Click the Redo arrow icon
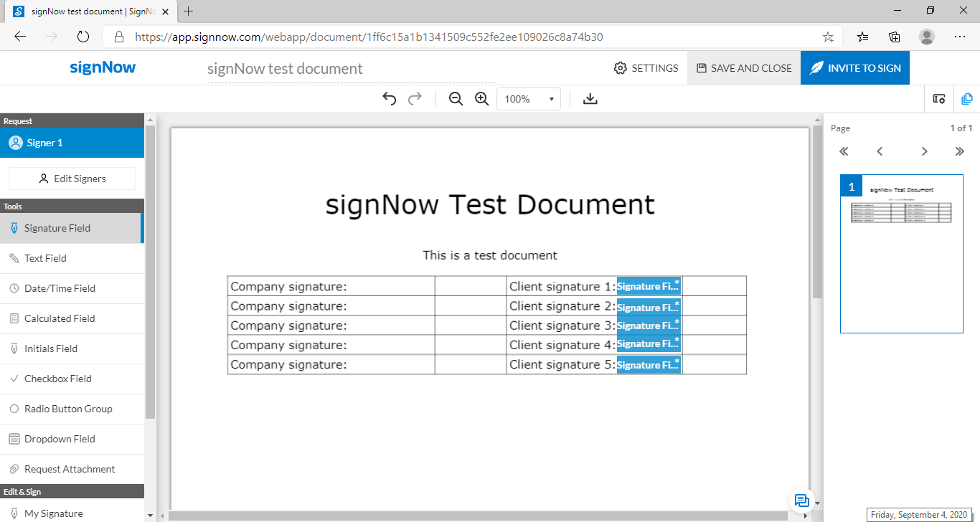Screen dimensions: 980x522 point(415,99)
